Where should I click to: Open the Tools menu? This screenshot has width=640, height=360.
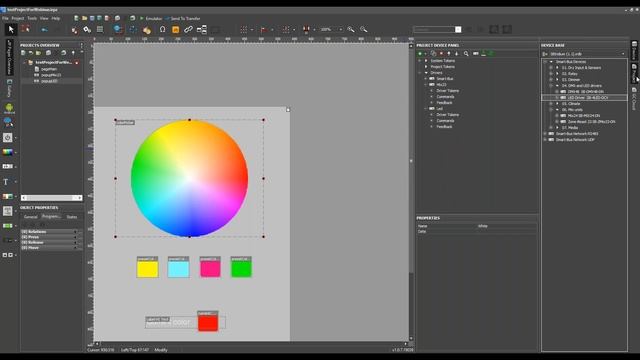(x=32, y=18)
